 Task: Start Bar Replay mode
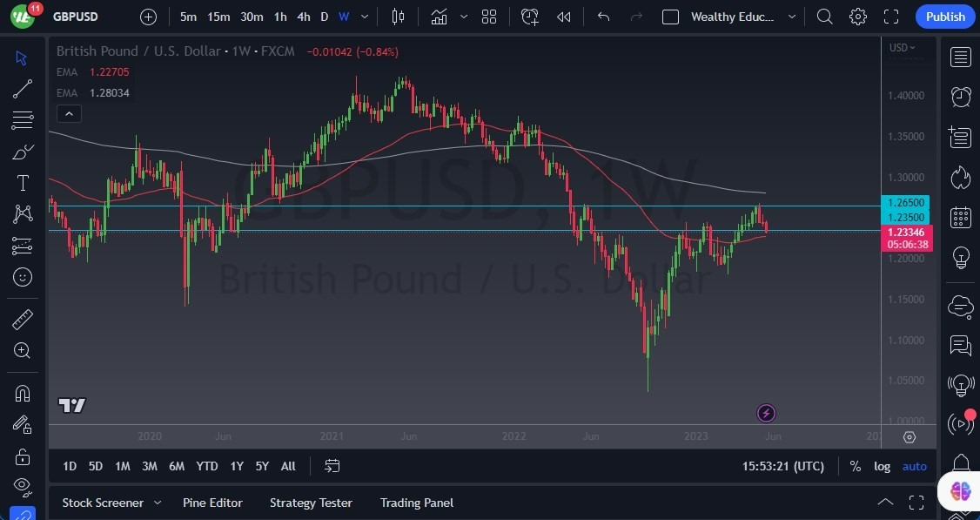[562, 16]
